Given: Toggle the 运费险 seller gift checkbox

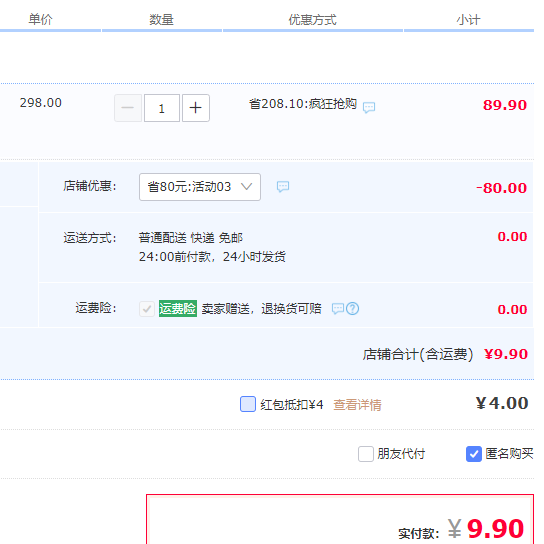Looking at the screenshot, I should pyautogui.click(x=147, y=308).
